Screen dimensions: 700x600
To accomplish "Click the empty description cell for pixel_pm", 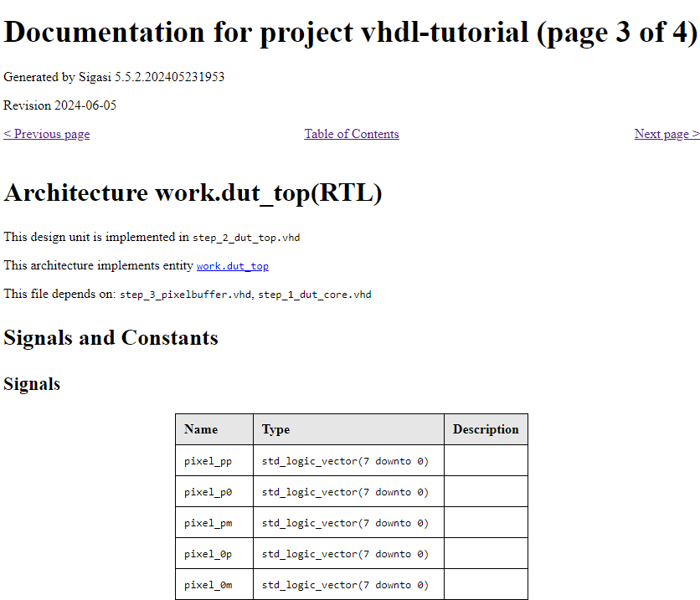I will coord(486,523).
